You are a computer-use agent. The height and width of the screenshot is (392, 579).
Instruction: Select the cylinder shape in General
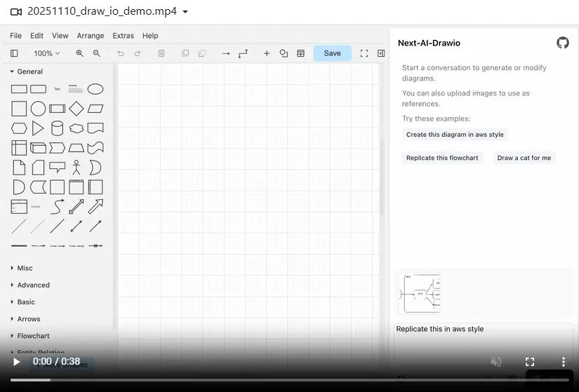pyautogui.click(x=58, y=128)
